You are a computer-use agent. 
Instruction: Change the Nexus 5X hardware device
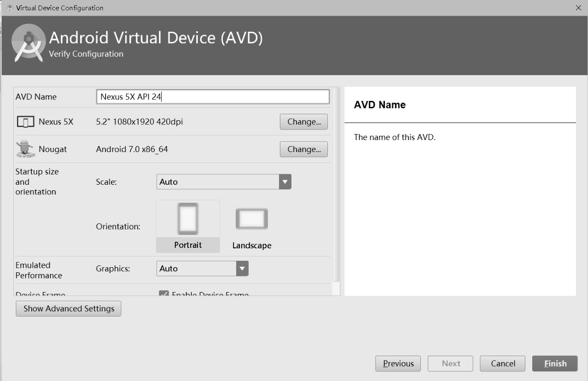(304, 122)
